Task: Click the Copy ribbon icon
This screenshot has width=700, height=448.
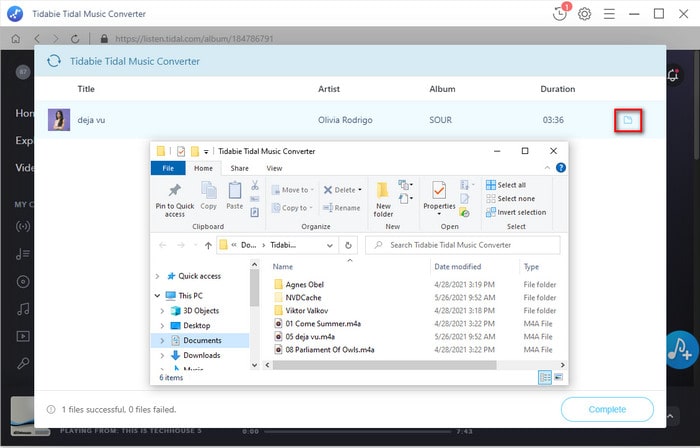Action: pos(208,195)
